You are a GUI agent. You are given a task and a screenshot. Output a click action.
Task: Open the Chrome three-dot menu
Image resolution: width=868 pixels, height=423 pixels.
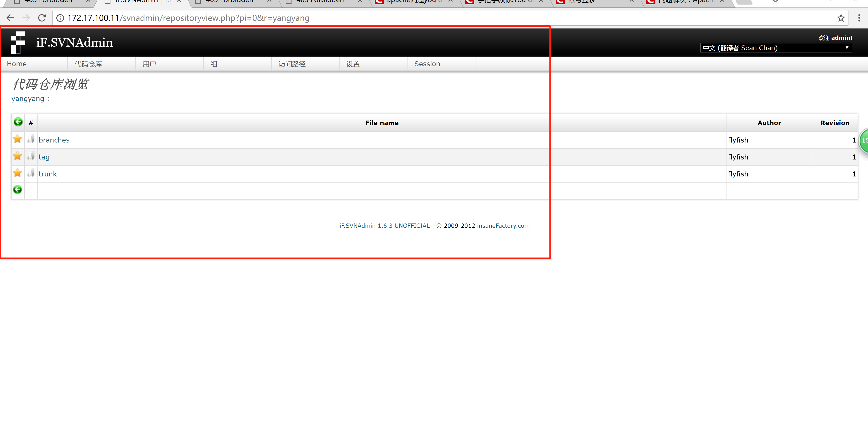click(858, 18)
